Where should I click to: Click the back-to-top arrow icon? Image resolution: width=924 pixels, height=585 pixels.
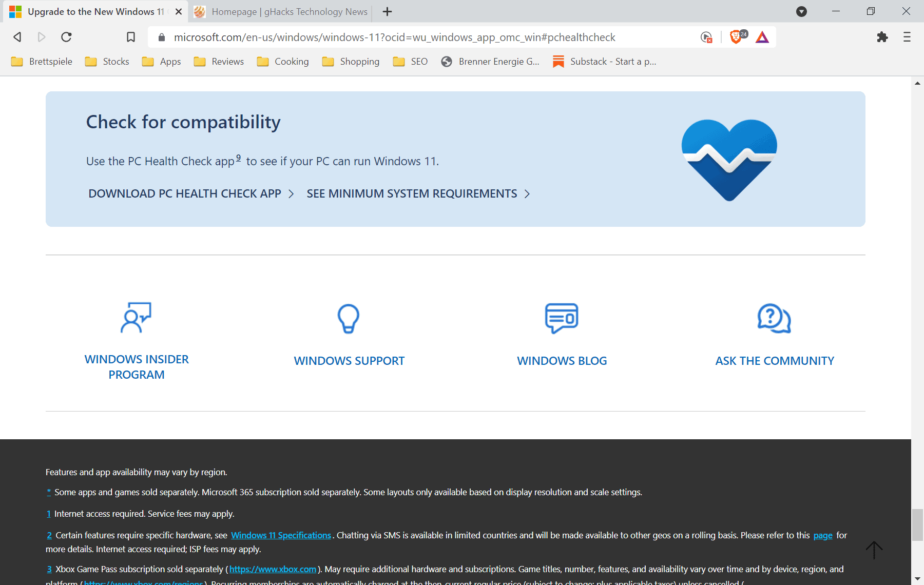click(874, 550)
